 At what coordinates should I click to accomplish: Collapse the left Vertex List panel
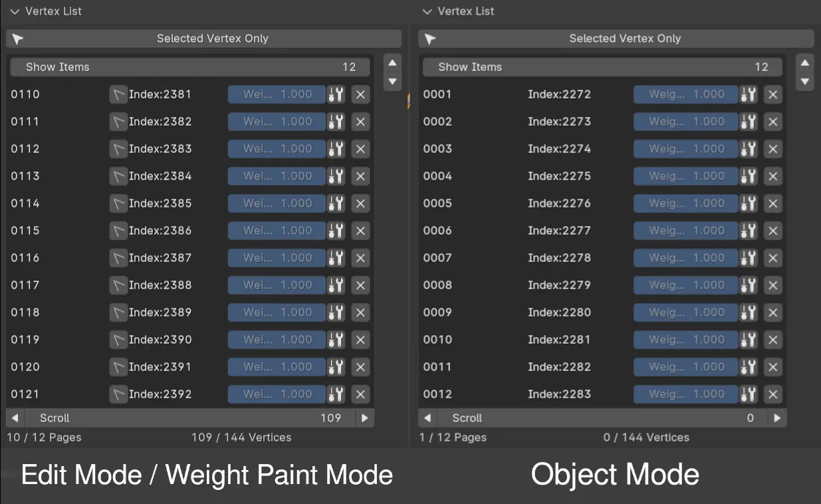coord(15,11)
